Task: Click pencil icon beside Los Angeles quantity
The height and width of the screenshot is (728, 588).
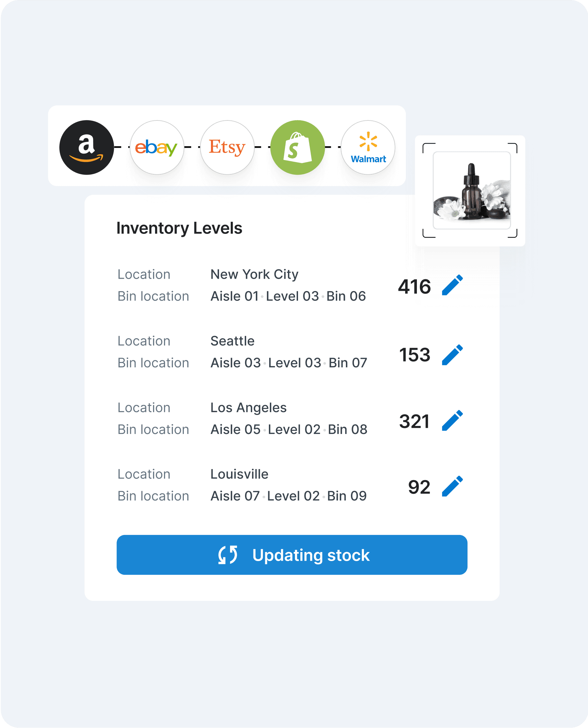Action: [452, 421]
